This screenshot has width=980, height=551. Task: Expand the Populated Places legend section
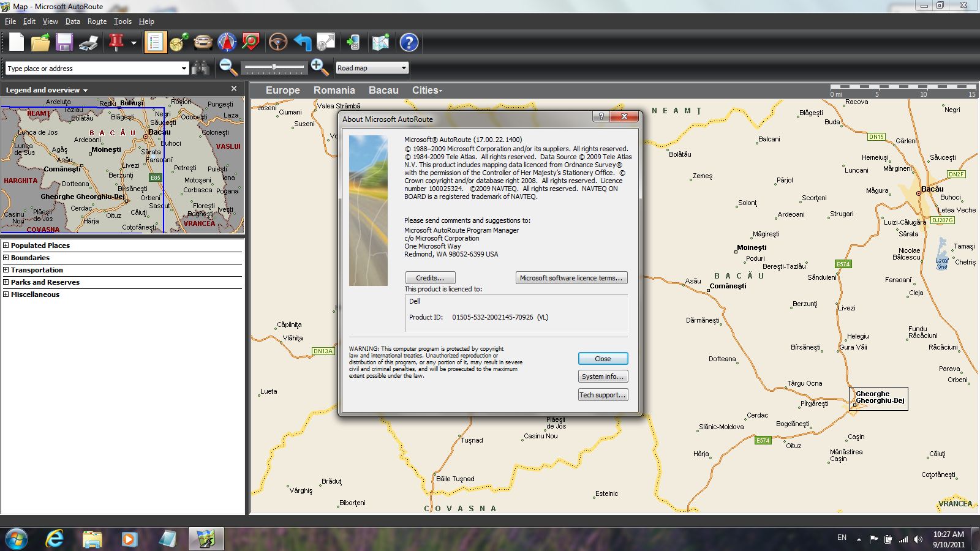6,245
